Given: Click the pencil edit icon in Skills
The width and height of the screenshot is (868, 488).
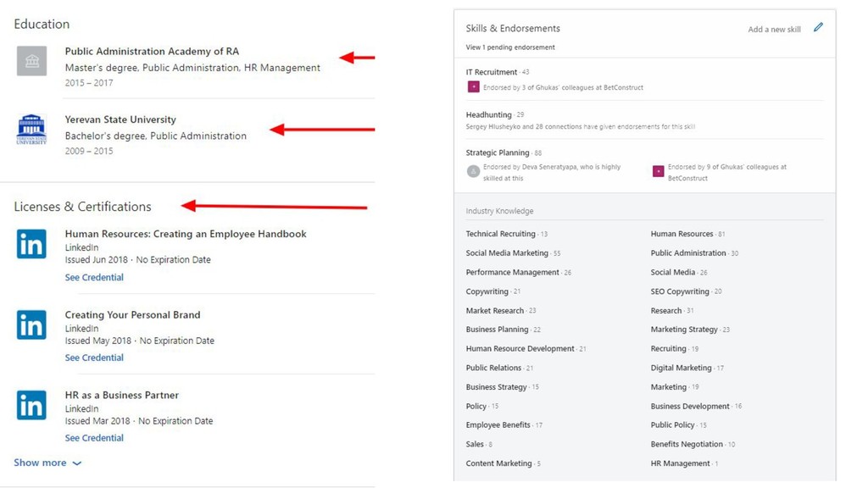Looking at the screenshot, I should (818, 28).
